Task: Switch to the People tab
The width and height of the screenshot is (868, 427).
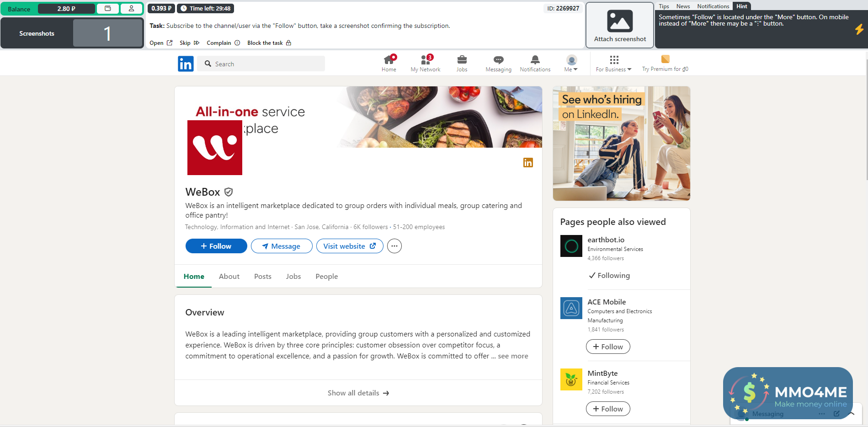Action: 327,277
